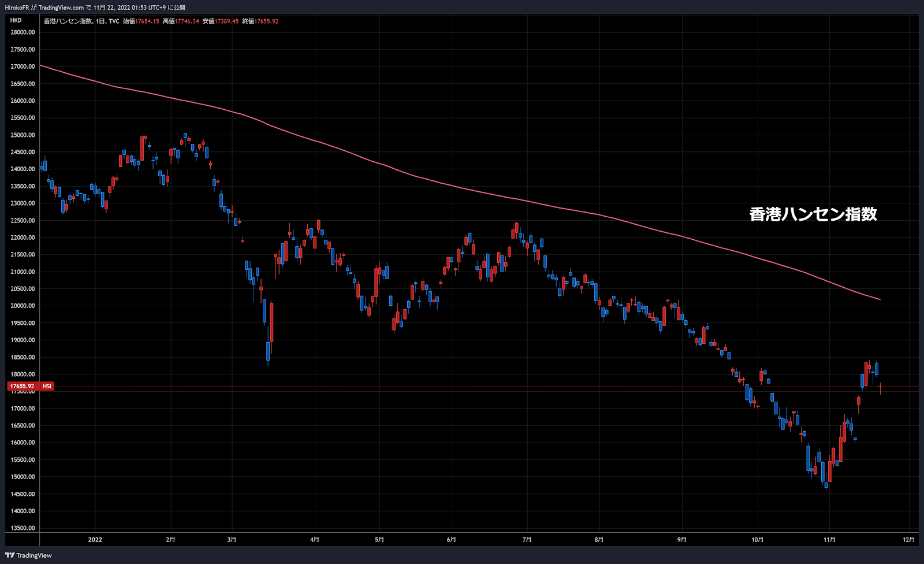924x564 pixels.
Task: Click the 28000.00 price axis label
Action: (23, 32)
